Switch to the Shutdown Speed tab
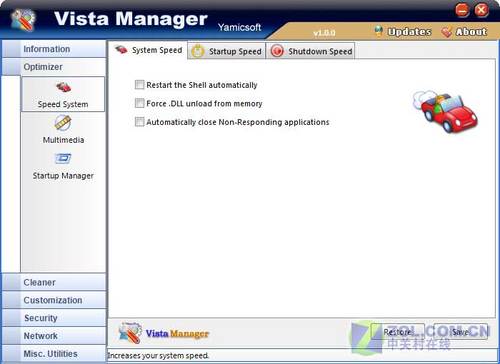 click(310, 51)
